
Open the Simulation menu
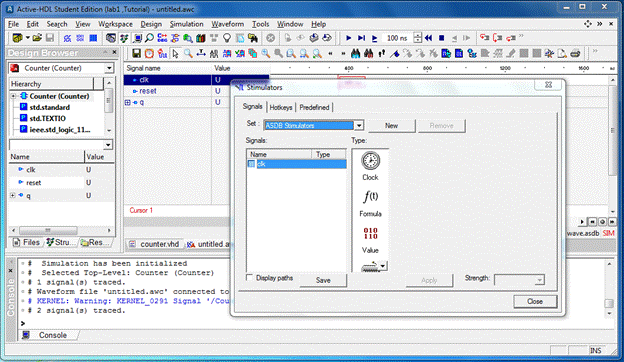coord(187,24)
